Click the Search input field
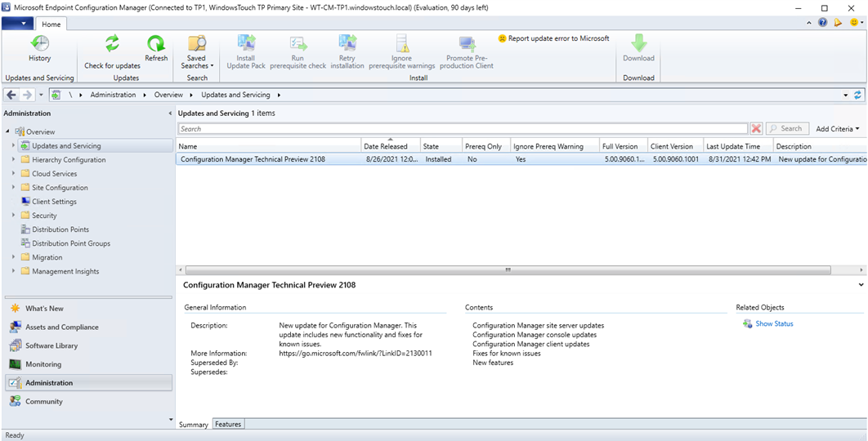The image size is (868, 441). click(463, 128)
